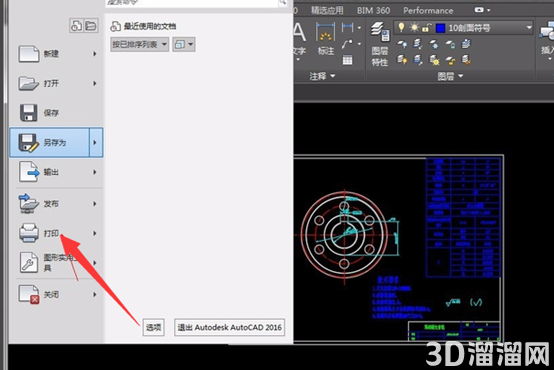
Task: Open the 10剖面符号 layer dropdown
Action: 463,28
